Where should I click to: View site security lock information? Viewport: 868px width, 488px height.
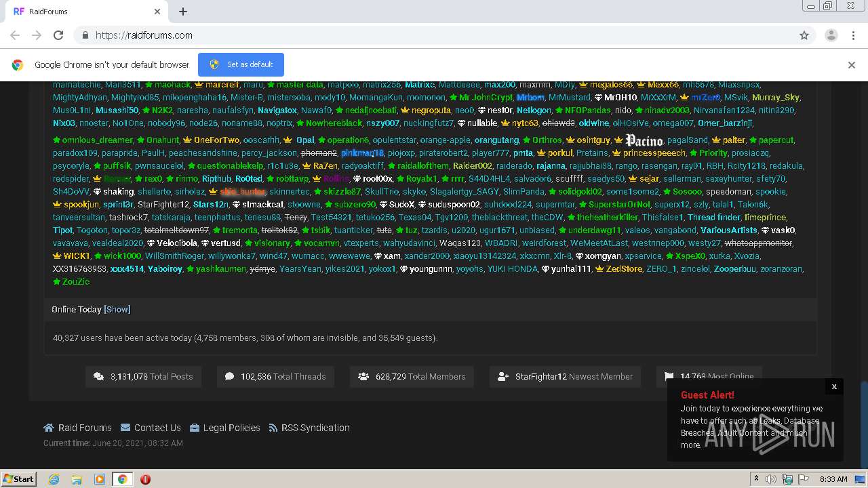[x=85, y=35]
